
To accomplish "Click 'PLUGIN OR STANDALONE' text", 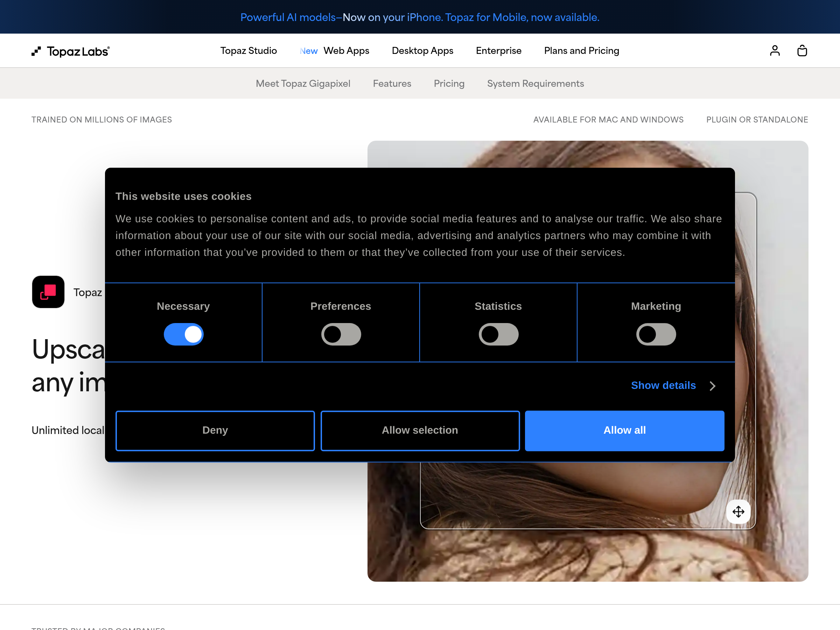I will click(x=757, y=120).
